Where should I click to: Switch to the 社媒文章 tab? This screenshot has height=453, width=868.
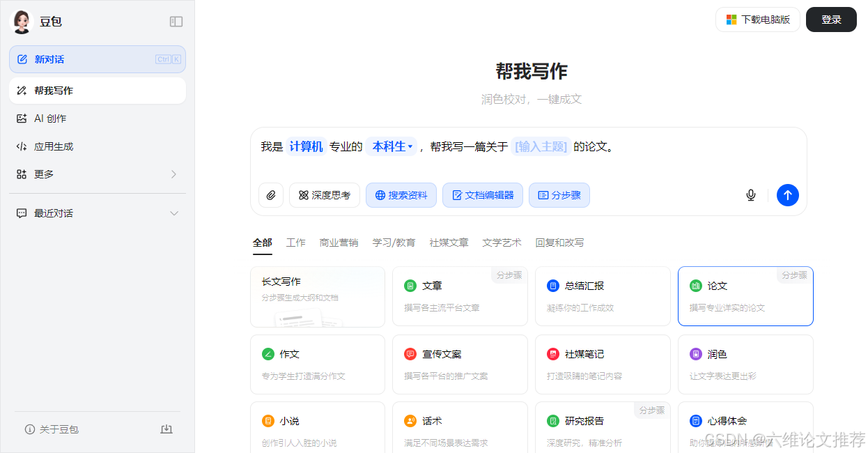coord(449,243)
